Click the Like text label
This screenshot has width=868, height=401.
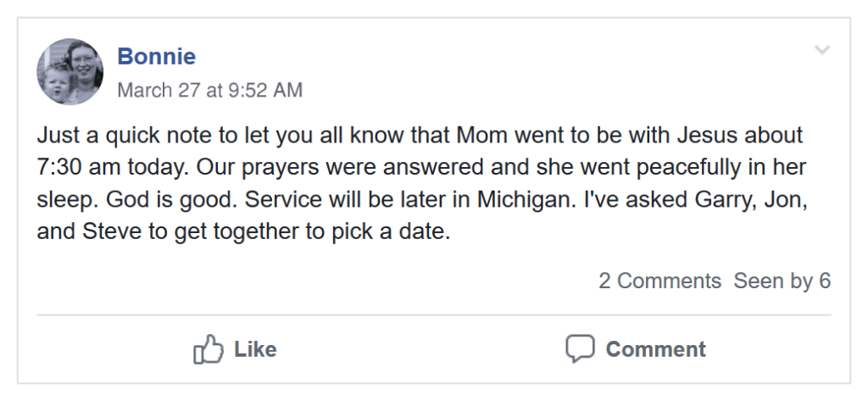[x=255, y=349]
